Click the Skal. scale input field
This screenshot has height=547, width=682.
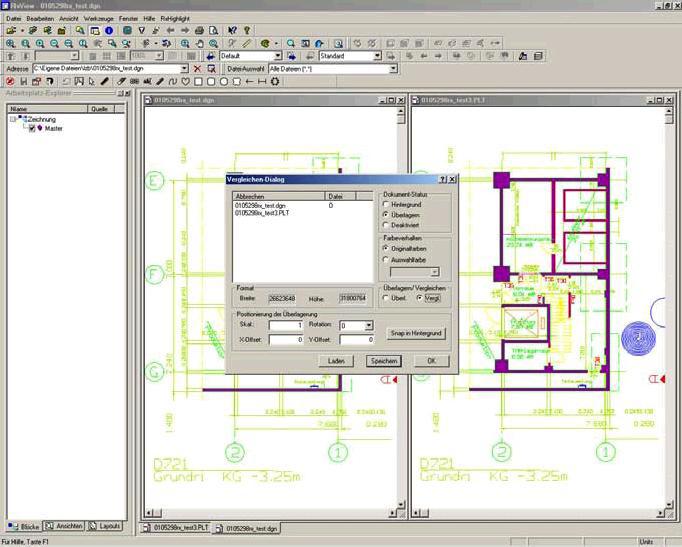(286, 326)
